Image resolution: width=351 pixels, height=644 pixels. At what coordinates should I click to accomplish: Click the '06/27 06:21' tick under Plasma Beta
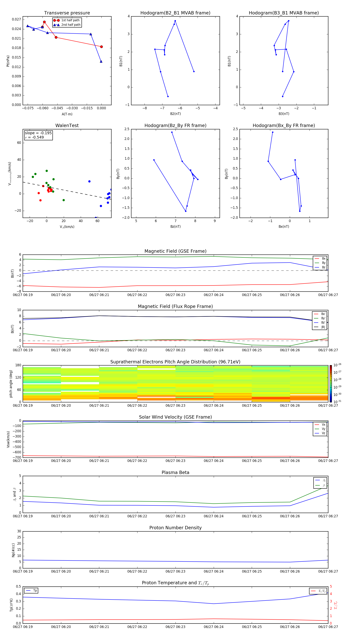[99, 516]
